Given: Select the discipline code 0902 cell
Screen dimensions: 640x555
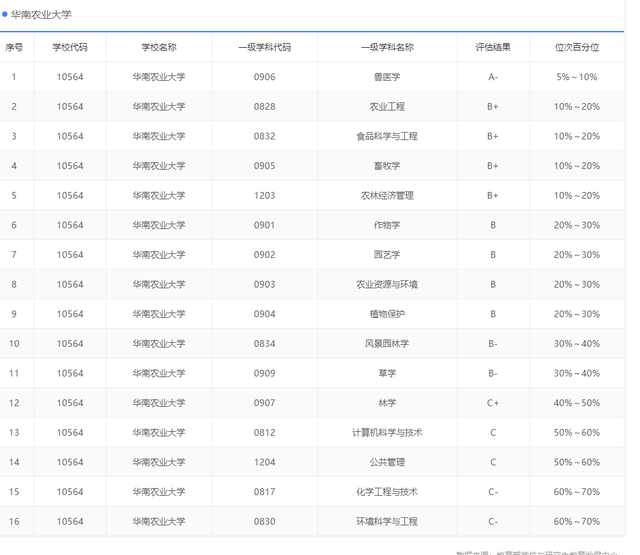Looking at the screenshot, I should (264, 255).
